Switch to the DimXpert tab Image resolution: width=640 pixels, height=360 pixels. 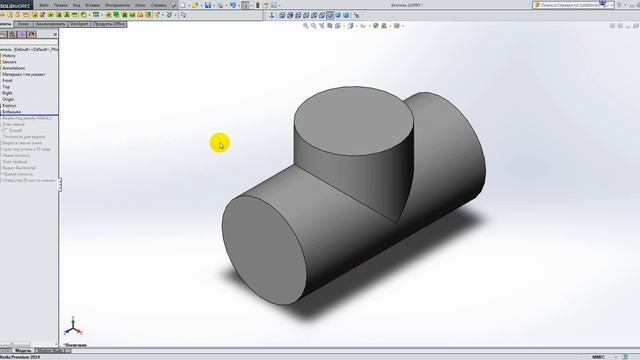(x=79, y=24)
